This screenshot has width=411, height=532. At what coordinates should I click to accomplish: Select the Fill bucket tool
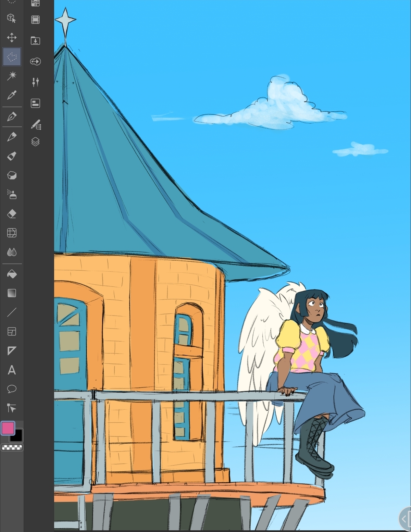click(x=12, y=274)
